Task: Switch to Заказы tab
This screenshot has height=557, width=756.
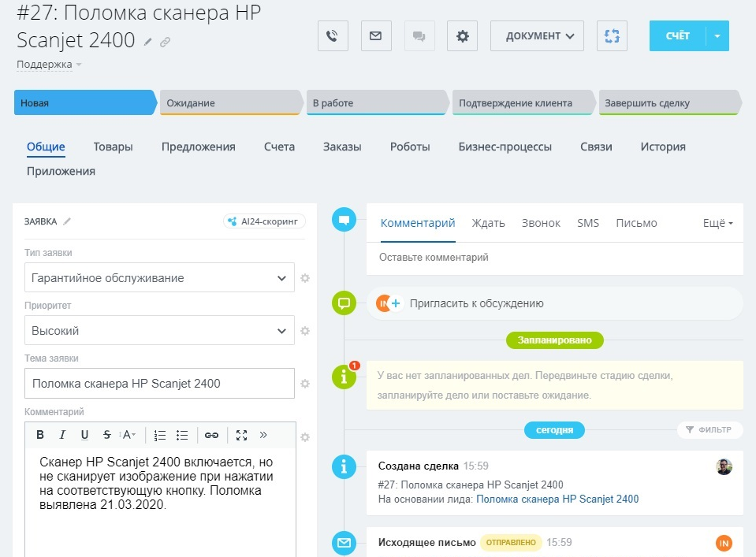Action: click(x=342, y=147)
